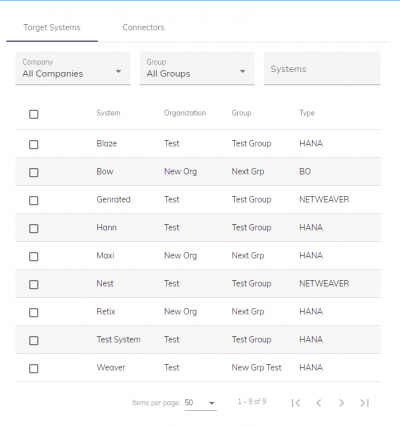Click New Org in the Bow row

pyautogui.click(x=180, y=171)
